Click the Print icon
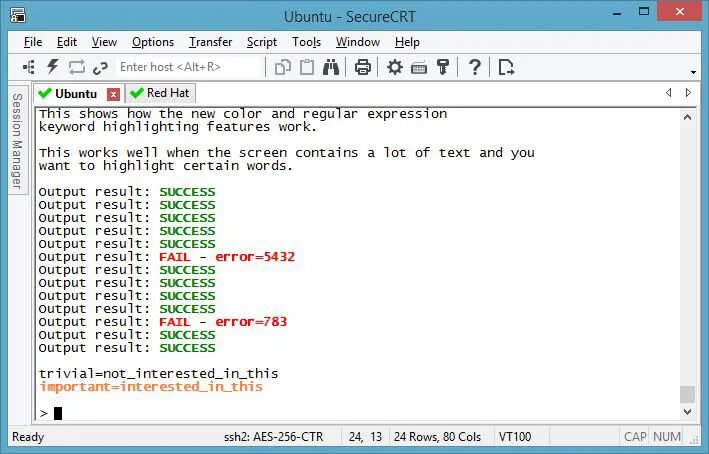 pyautogui.click(x=363, y=67)
